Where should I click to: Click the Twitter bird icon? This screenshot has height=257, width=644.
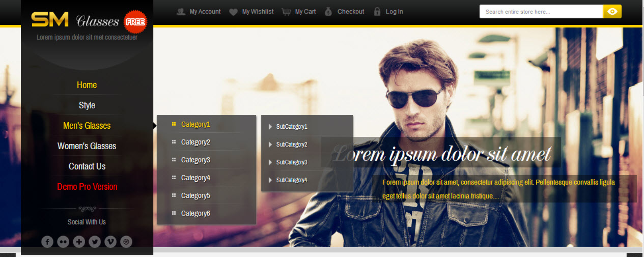click(x=95, y=242)
